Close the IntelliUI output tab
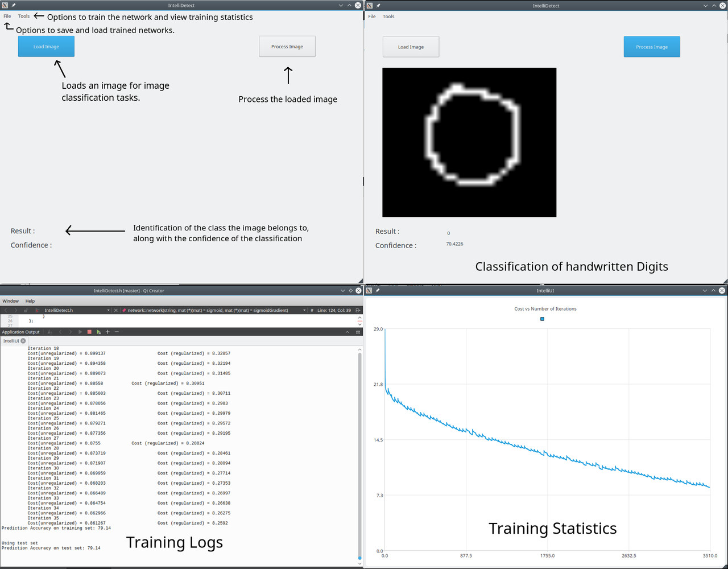Screen dimensions: 728x569 coord(23,341)
